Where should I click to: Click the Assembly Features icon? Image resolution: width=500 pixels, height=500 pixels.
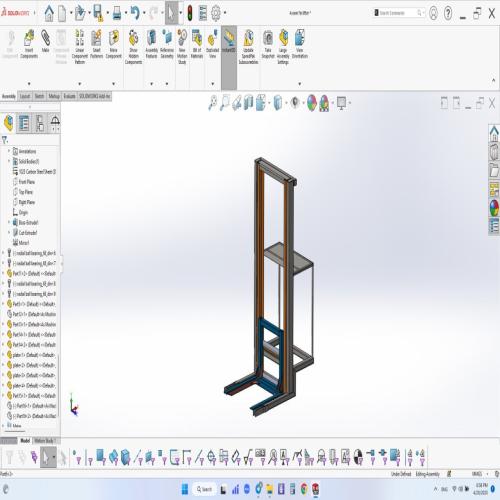(x=151, y=44)
